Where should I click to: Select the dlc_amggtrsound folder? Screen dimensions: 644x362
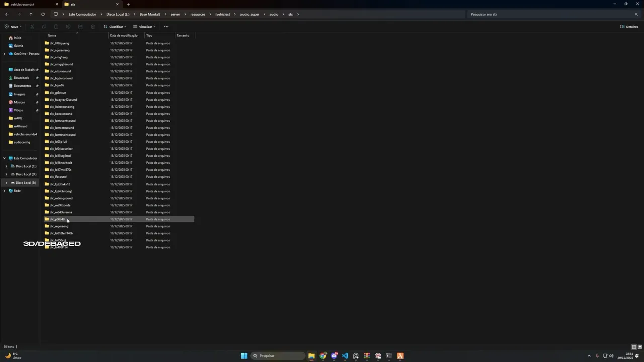pos(119,64)
